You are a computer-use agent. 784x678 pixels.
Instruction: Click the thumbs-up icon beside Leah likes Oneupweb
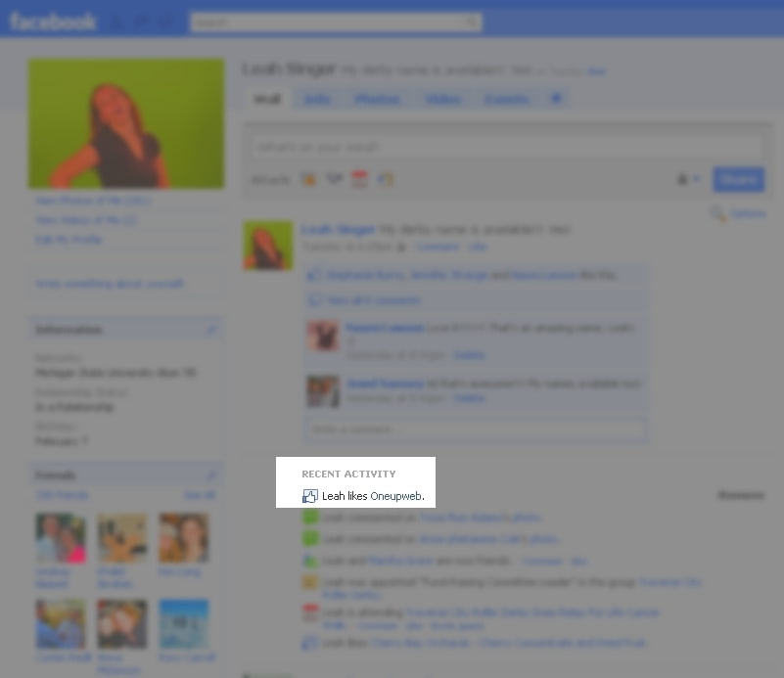pyautogui.click(x=309, y=496)
